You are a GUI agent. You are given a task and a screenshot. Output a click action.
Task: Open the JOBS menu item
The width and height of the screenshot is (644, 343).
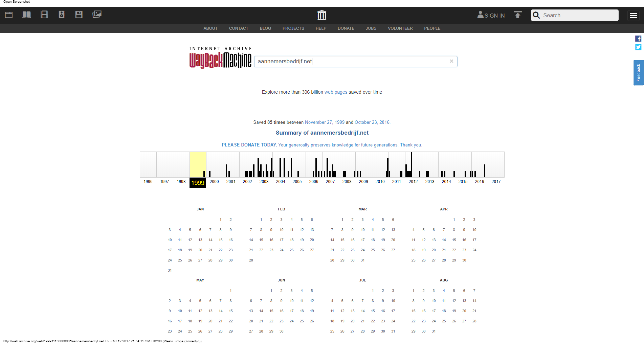pos(371,28)
